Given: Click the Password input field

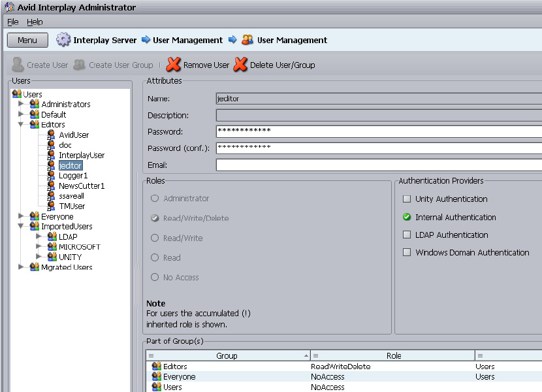Looking at the screenshot, I should tap(379, 131).
